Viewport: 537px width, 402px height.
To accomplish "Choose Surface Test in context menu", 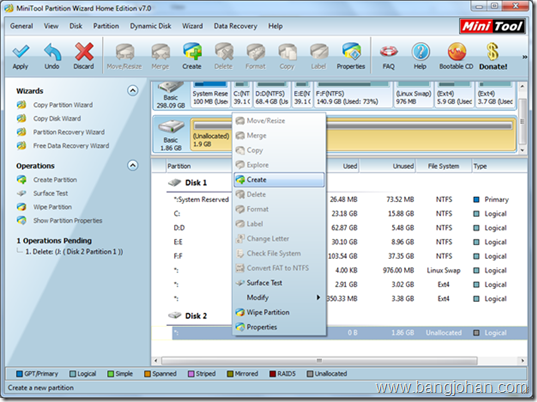I will click(x=279, y=283).
